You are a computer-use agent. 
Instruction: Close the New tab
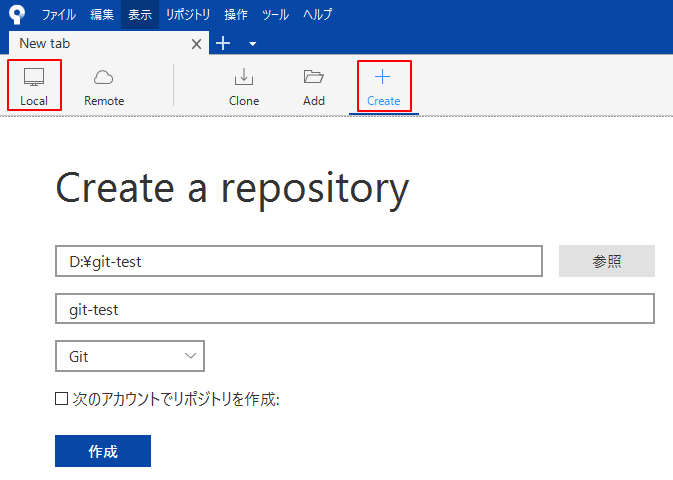[x=196, y=44]
